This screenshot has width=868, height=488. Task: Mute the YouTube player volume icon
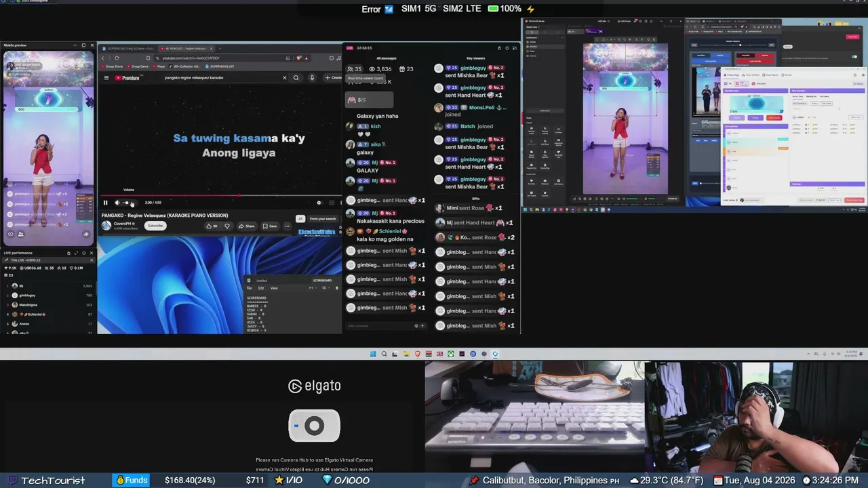coord(117,203)
